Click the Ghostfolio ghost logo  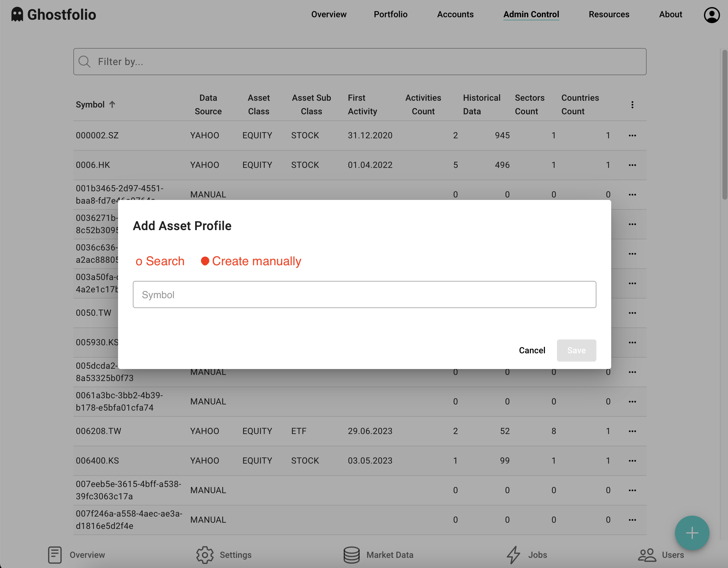(17, 14)
